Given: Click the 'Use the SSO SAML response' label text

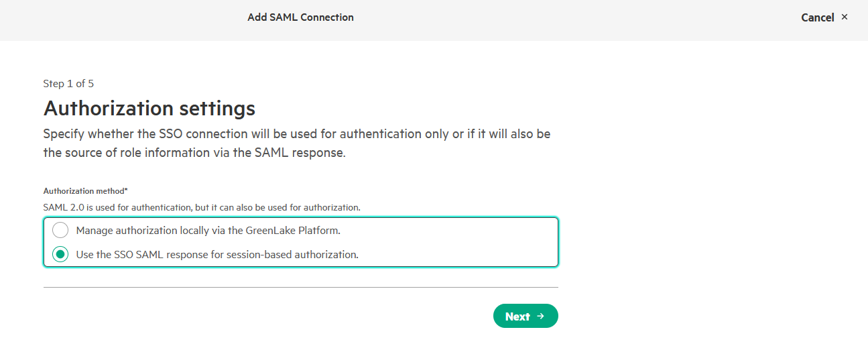Looking at the screenshot, I should pyautogui.click(x=217, y=255).
